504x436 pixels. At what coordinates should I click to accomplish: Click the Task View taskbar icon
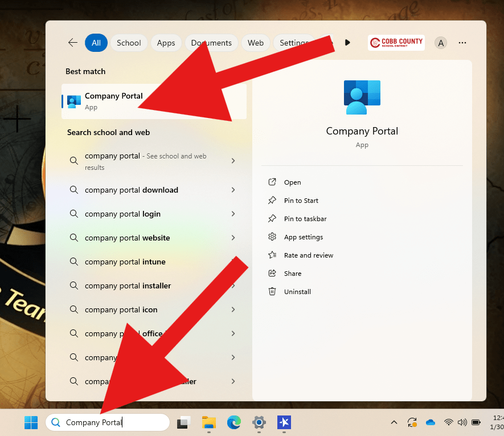coord(183,422)
